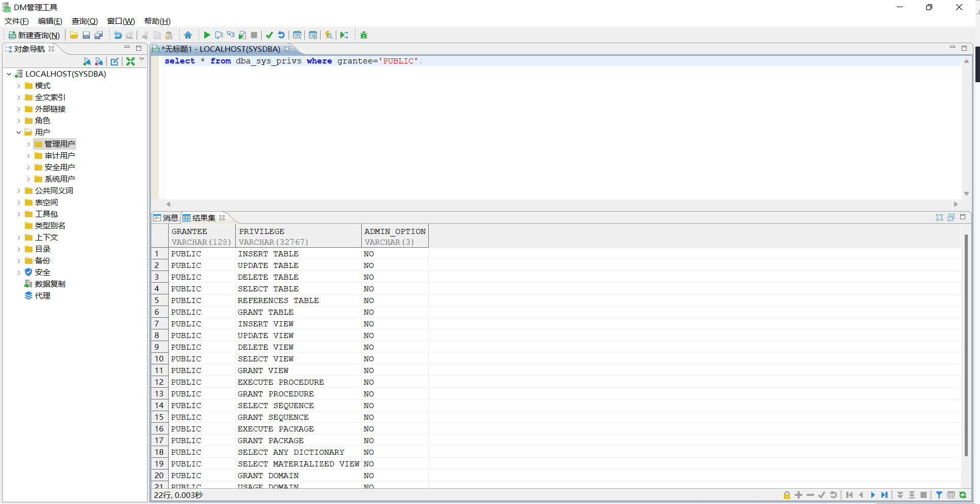Expand the 管理用户 node

28,144
